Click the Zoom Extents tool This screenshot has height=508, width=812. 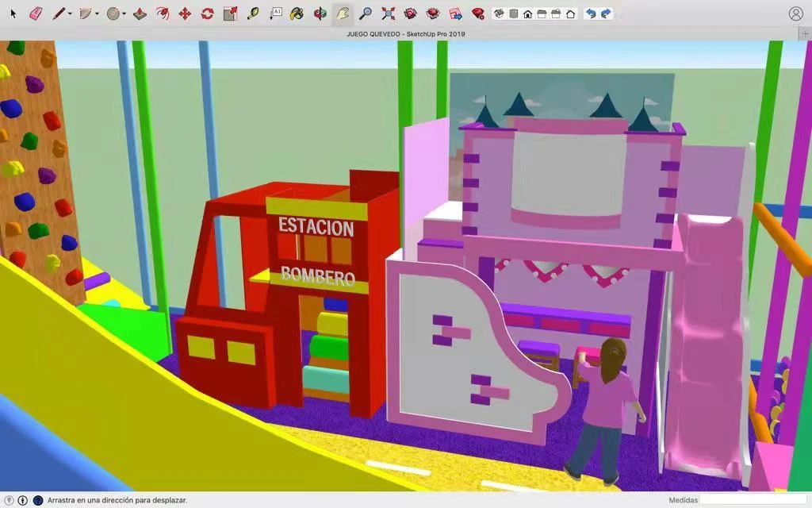[x=388, y=13]
